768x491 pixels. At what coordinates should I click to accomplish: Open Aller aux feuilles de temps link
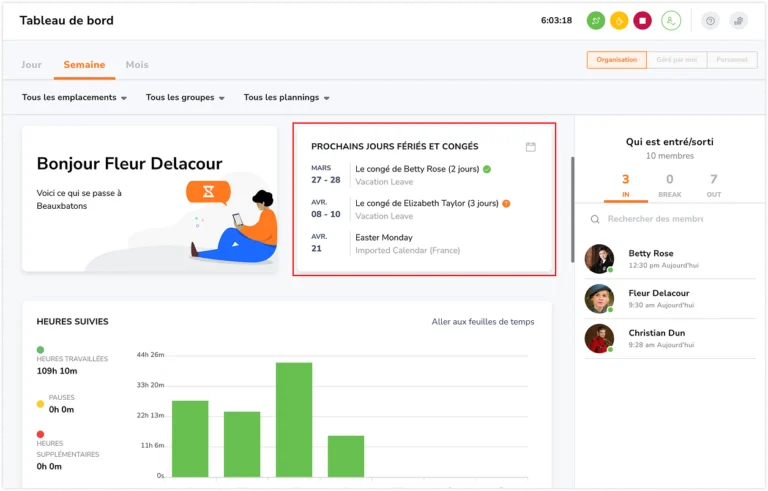(482, 322)
